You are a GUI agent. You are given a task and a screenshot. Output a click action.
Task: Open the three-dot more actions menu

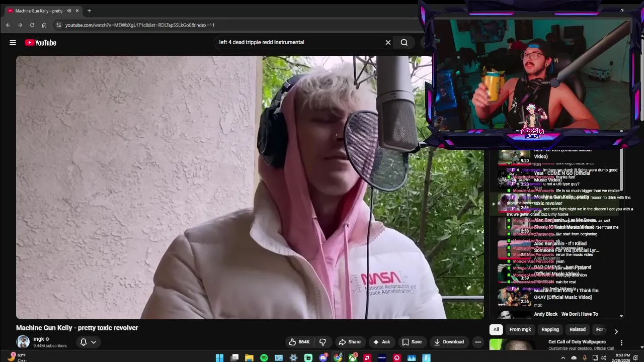click(x=478, y=342)
